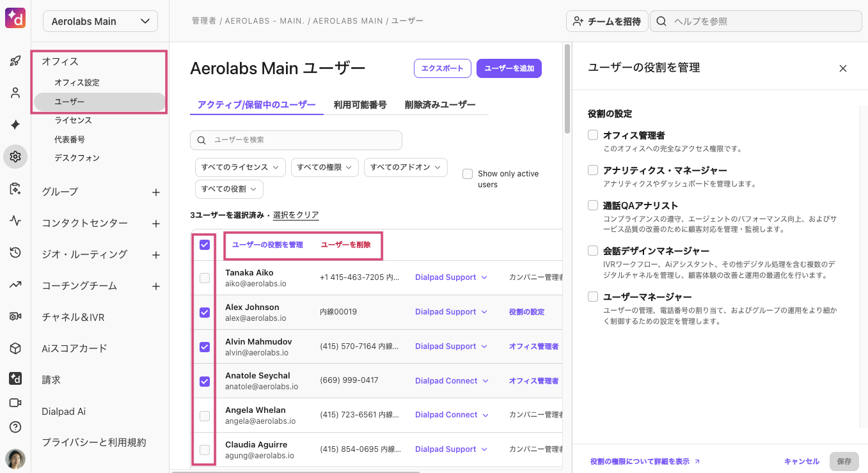Open the trending arrow analytics icon
The height and width of the screenshot is (473, 868).
coord(15,284)
